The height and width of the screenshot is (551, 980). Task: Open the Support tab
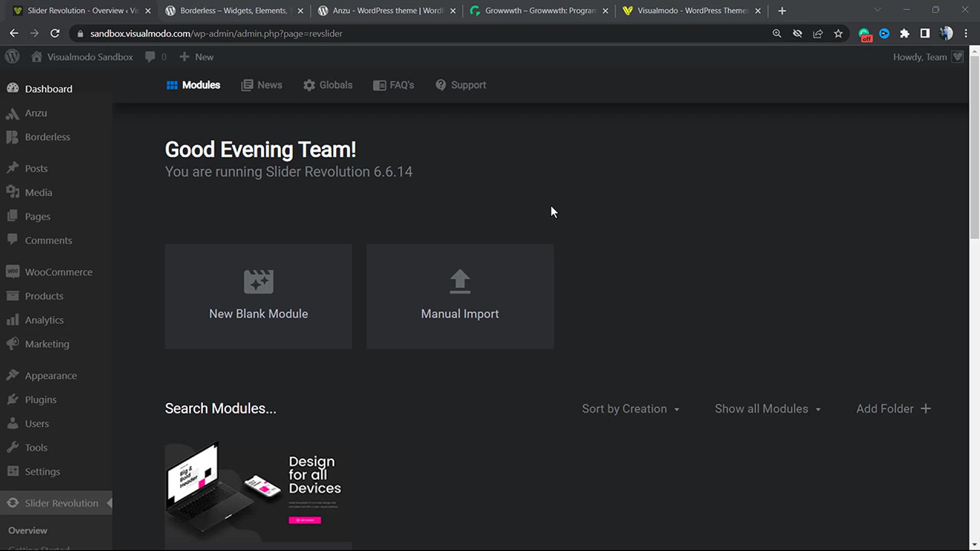pyautogui.click(x=460, y=85)
